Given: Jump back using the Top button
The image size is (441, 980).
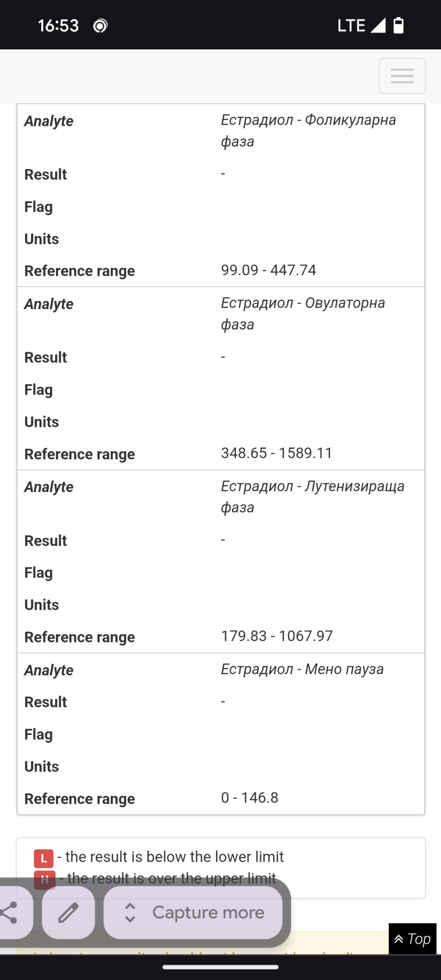Looking at the screenshot, I should [412, 939].
